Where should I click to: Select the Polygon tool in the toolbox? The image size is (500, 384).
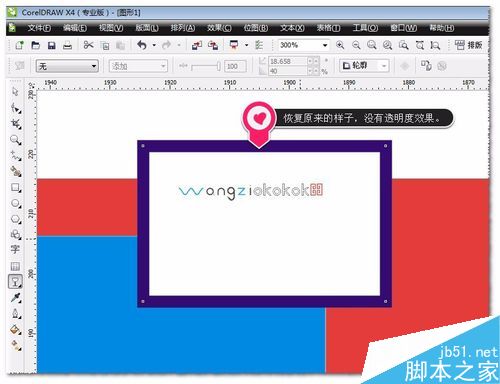15,219
